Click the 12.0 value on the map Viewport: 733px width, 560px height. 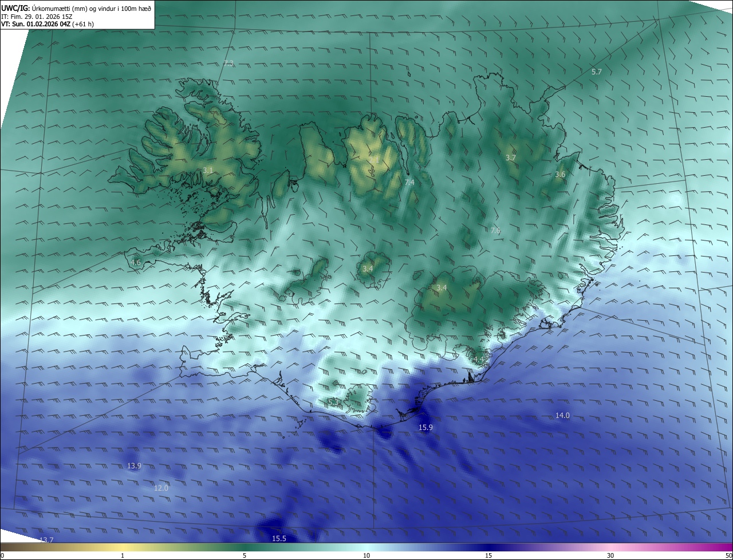point(161,488)
